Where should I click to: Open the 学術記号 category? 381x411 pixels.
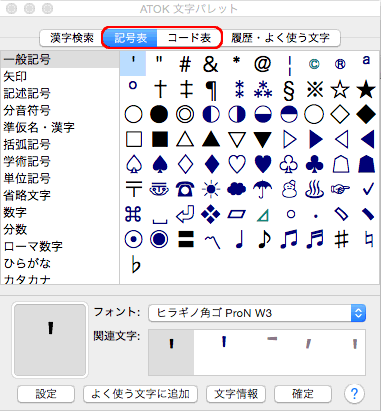[60, 162]
